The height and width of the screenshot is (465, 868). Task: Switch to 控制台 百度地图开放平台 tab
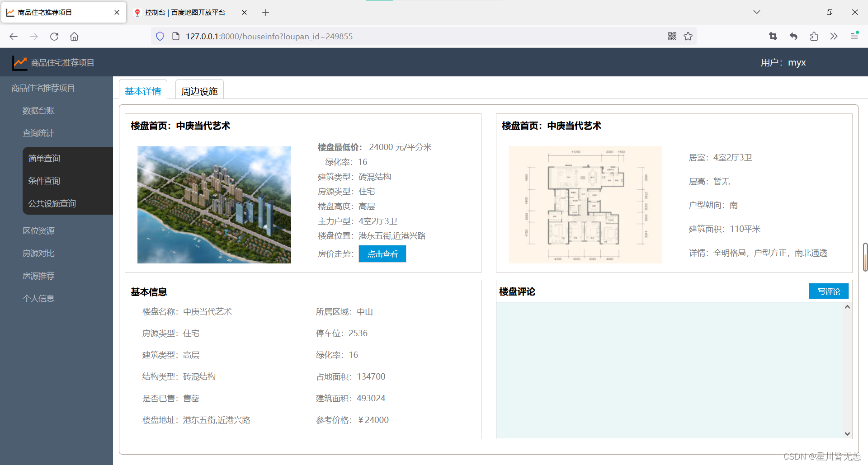pos(185,13)
